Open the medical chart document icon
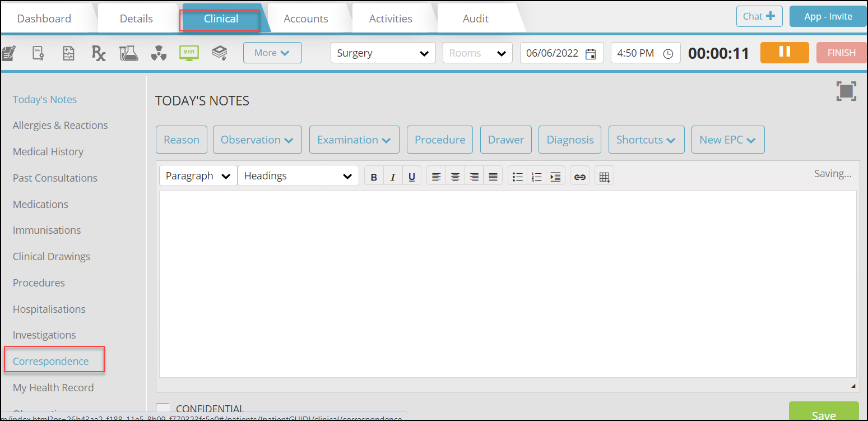This screenshot has width=868, height=421. click(68, 53)
